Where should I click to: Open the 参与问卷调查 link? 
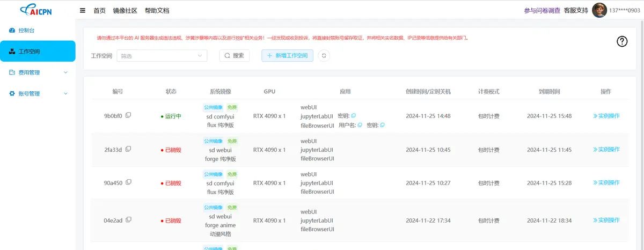[542, 10]
